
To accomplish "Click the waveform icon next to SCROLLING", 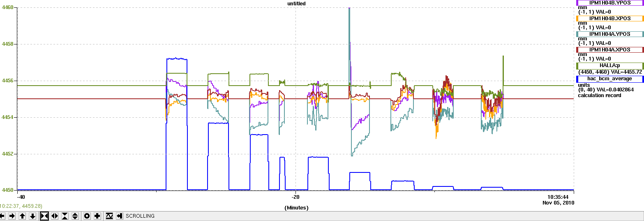I will 109,216.
